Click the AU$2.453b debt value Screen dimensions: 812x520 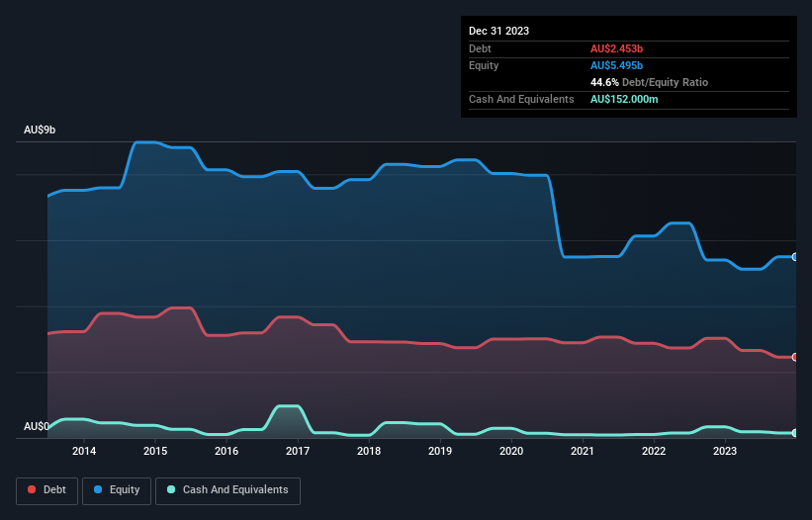point(616,48)
